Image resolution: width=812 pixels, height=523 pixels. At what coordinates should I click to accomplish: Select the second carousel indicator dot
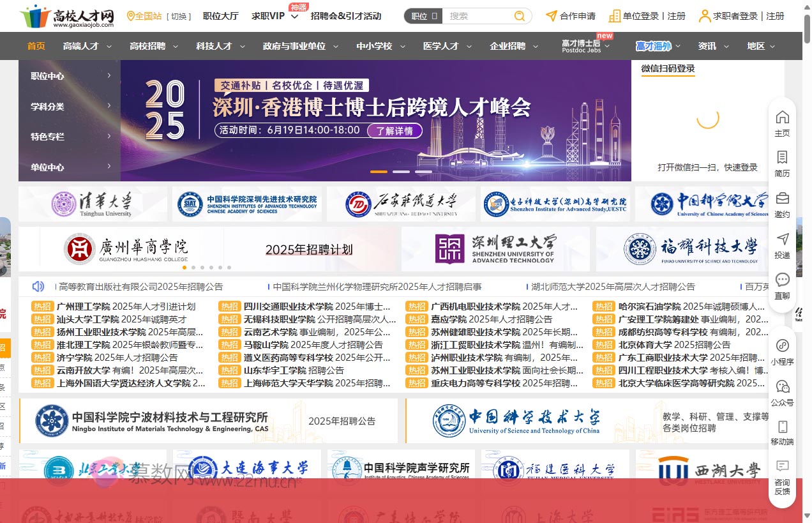click(401, 172)
